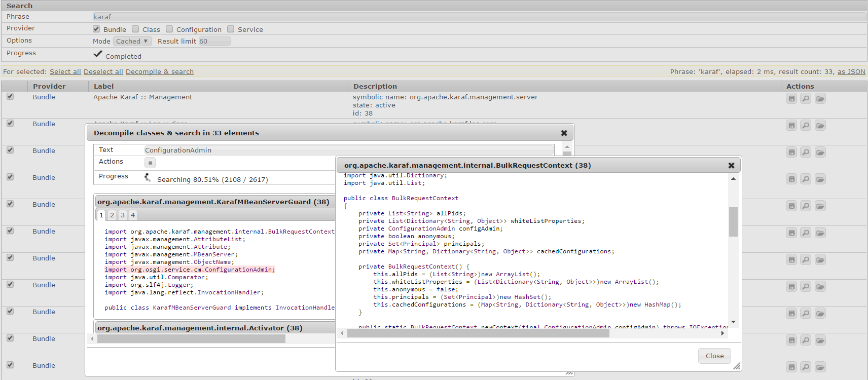Click the 'state: active' text in Management row
Image resolution: width=868 pixels, height=380 pixels.
pyautogui.click(x=374, y=105)
